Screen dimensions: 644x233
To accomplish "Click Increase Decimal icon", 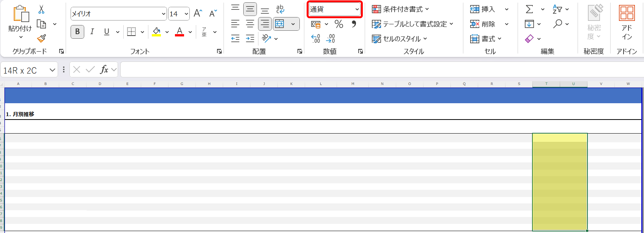I will (315, 38).
